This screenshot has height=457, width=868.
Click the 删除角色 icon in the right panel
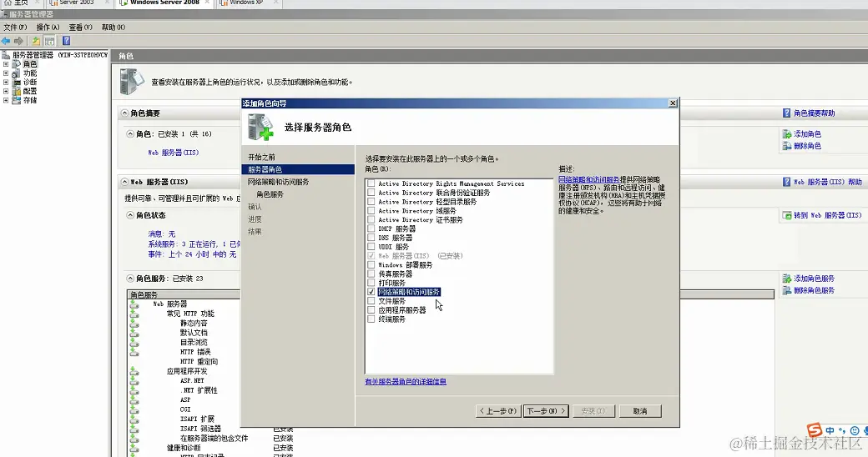pyautogui.click(x=786, y=146)
